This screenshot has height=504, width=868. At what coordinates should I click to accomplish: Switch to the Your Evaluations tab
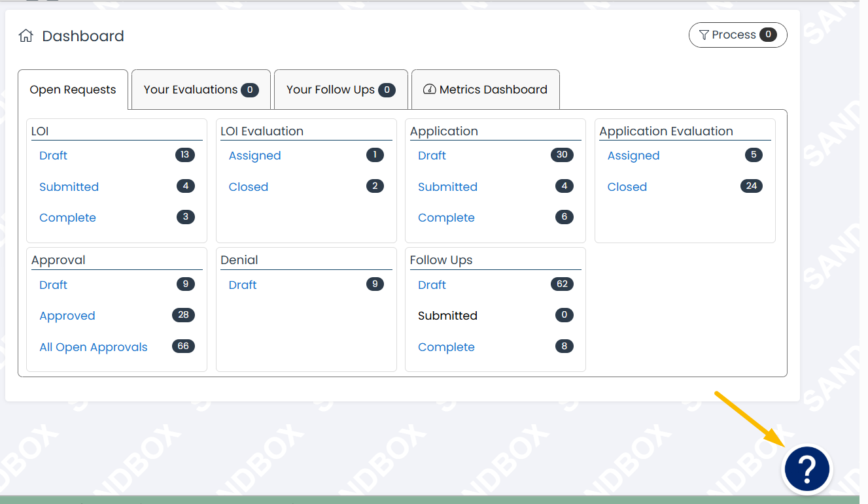201,90
